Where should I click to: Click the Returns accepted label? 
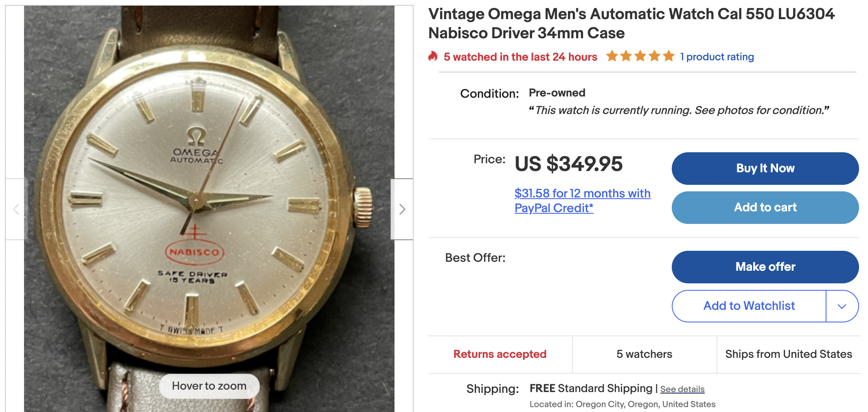500,354
